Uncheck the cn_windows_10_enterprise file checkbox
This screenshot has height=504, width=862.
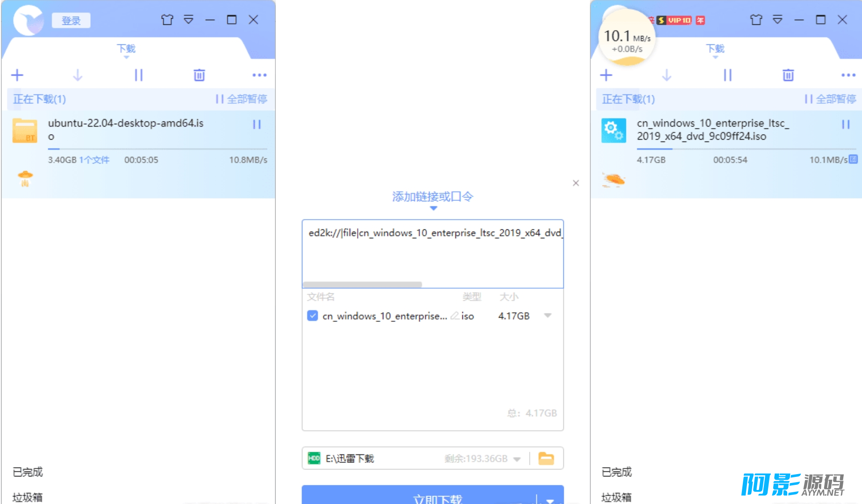tap(313, 316)
